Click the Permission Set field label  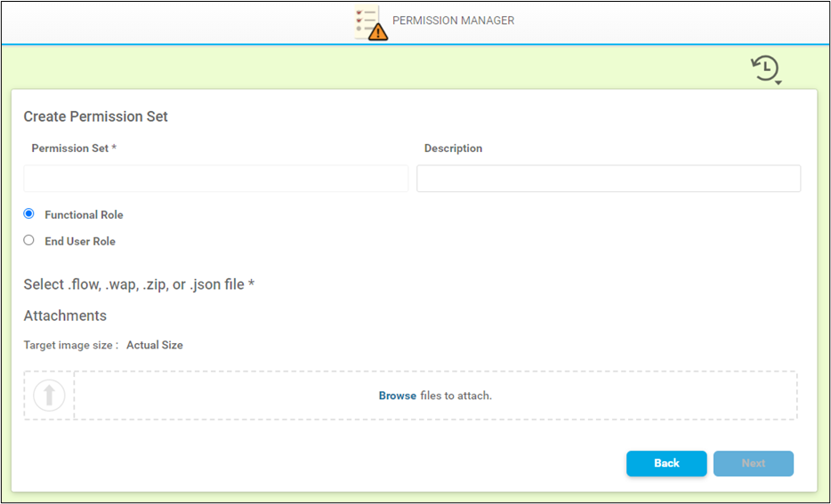(x=74, y=148)
